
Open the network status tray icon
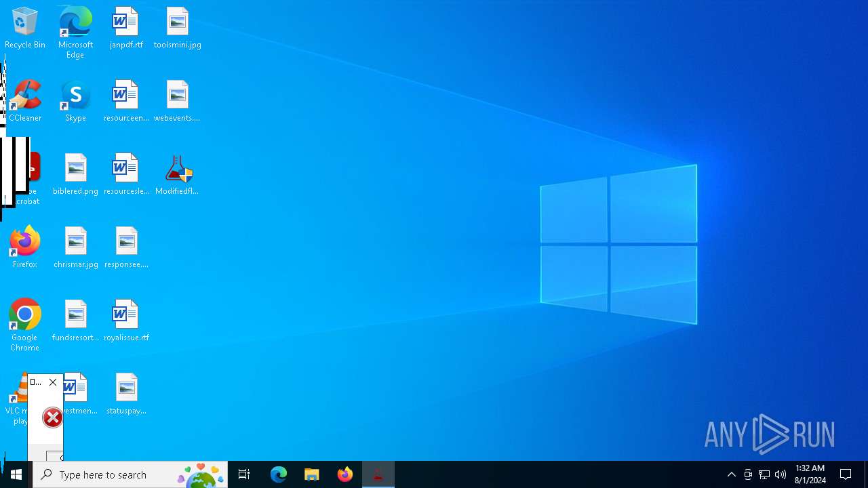pyautogui.click(x=764, y=474)
